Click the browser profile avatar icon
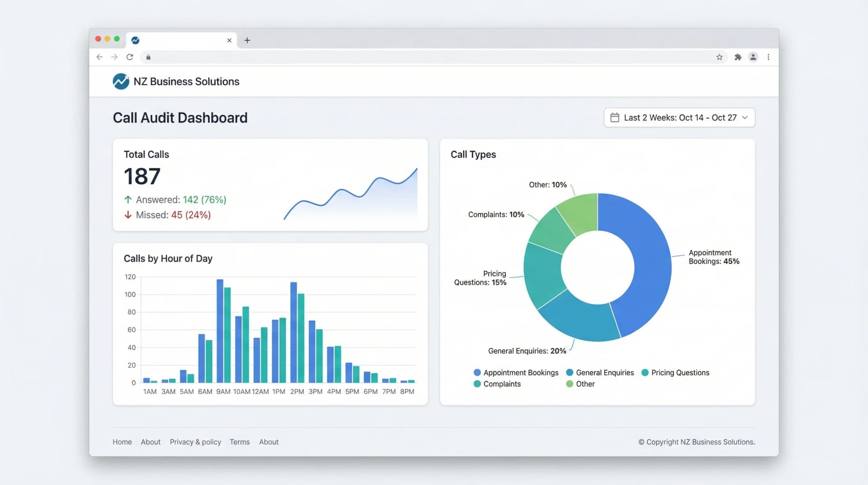Viewport: 868px width, 485px height. (x=753, y=57)
